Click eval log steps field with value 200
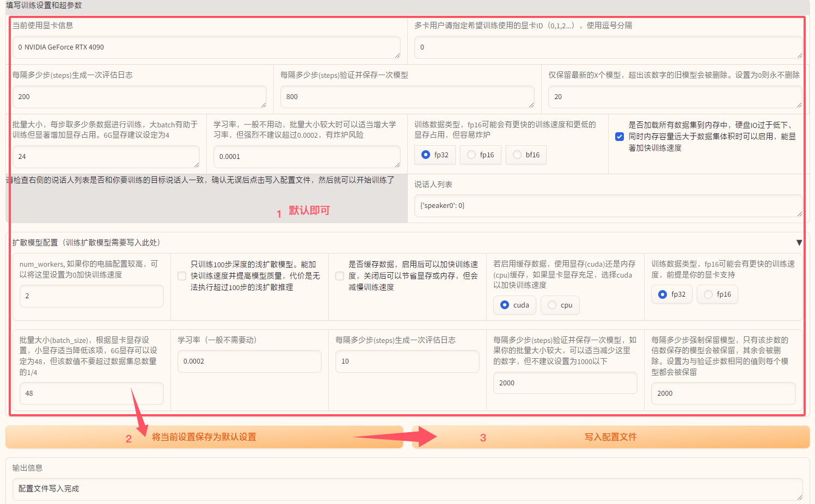Screen dimensions: 815x504 point(139,97)
